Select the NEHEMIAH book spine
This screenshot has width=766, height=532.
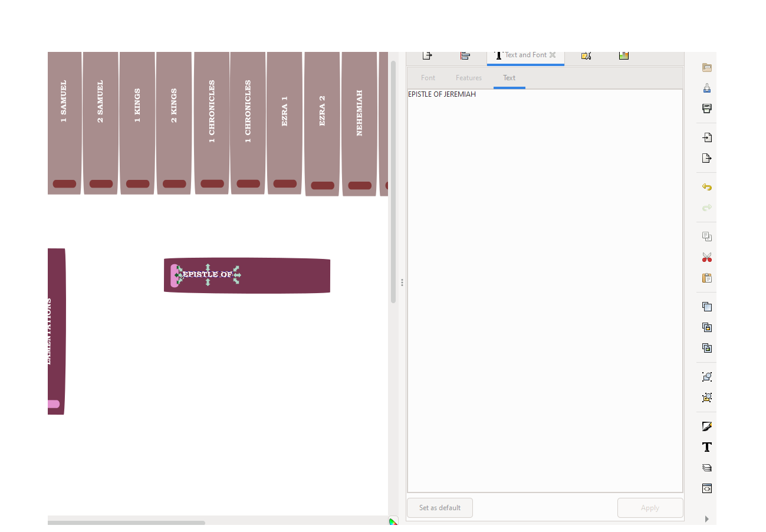coord(360,124)
